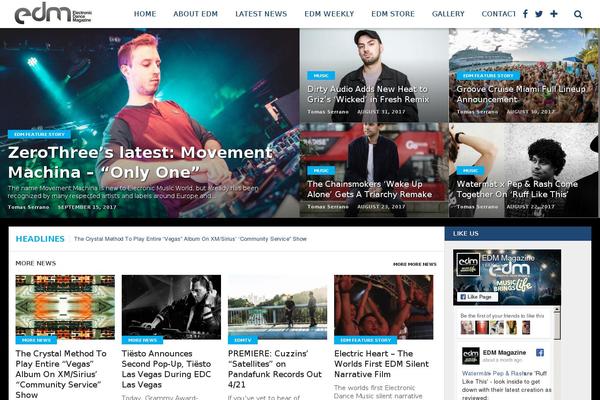
Task: Open Tiësto black-and-white DJ thumbnail
Action: click(x=171, y=307)
